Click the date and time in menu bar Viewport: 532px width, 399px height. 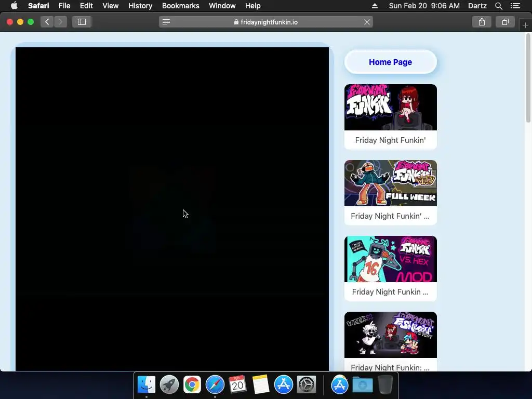click(x=424, y=6)
